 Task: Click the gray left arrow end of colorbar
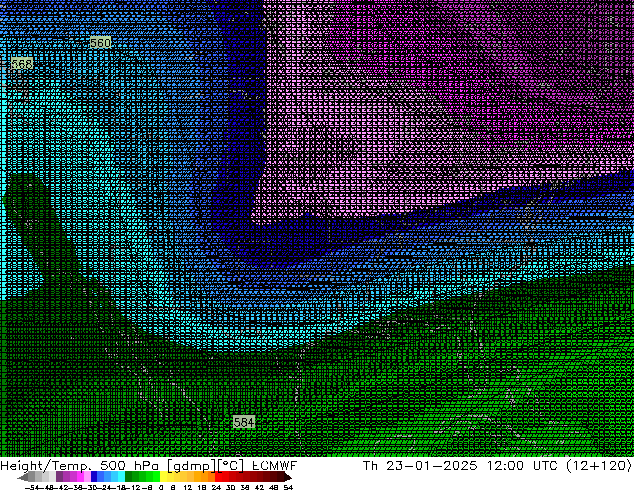coord(23,477)
